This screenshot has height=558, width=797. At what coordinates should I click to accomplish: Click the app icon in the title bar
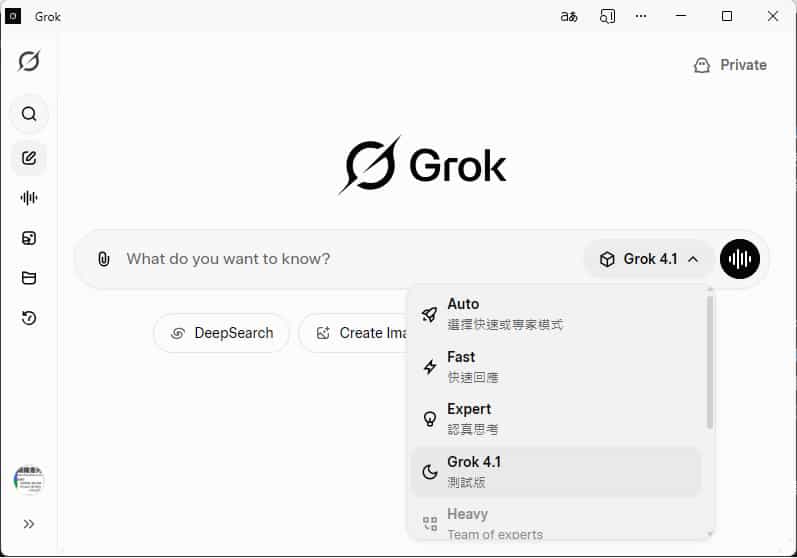(13, 16)
